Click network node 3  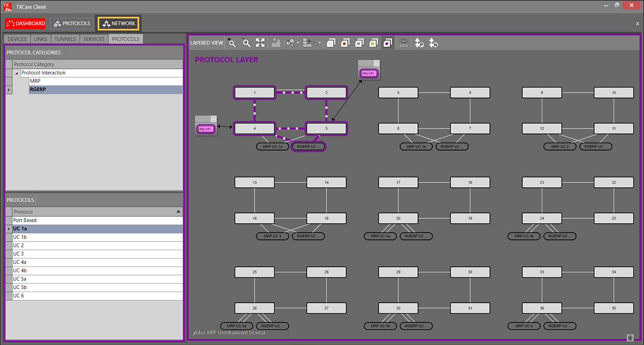pyautogui.click(x=327, y=128)
